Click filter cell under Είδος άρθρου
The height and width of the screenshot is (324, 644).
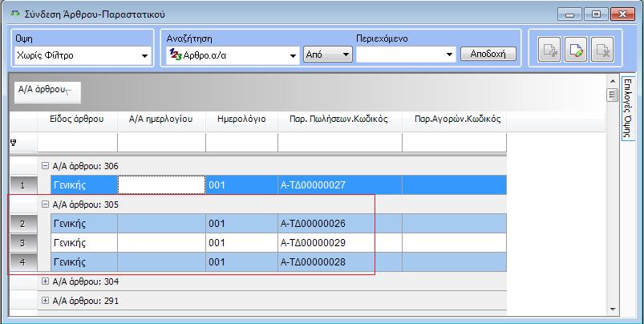tap(77, 143)
